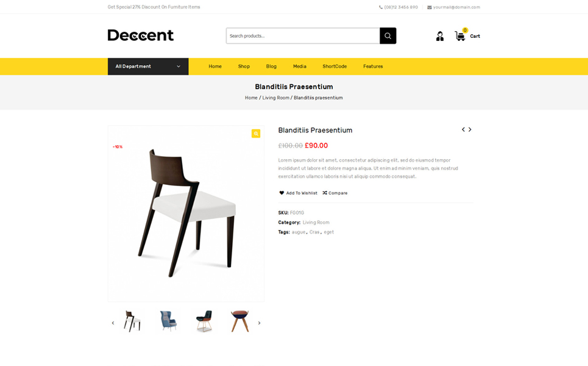588x366 pixels.
Task: Go to previous product arrow
Action: click(464, 129)
